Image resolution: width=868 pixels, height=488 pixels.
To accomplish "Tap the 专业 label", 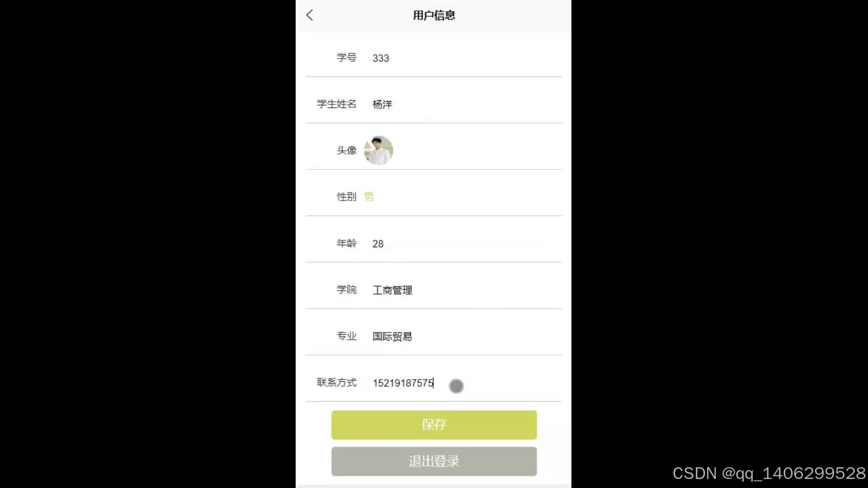I will pos(347,336).
